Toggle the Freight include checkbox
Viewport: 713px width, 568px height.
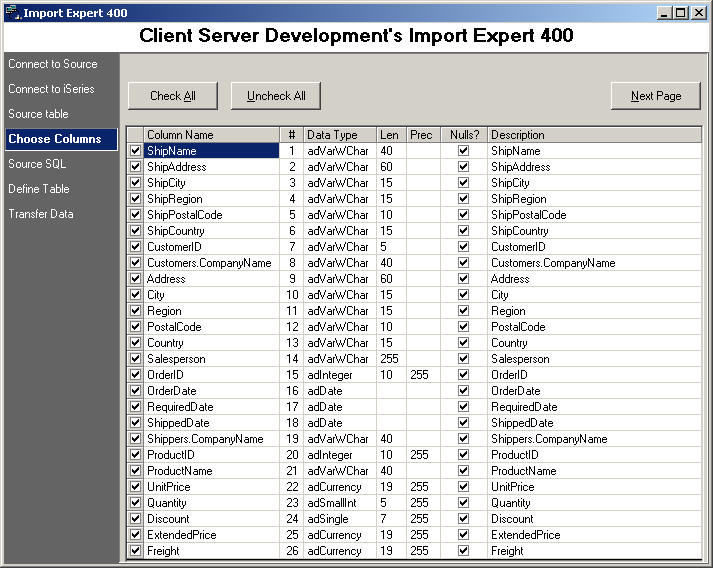point(136,550)
